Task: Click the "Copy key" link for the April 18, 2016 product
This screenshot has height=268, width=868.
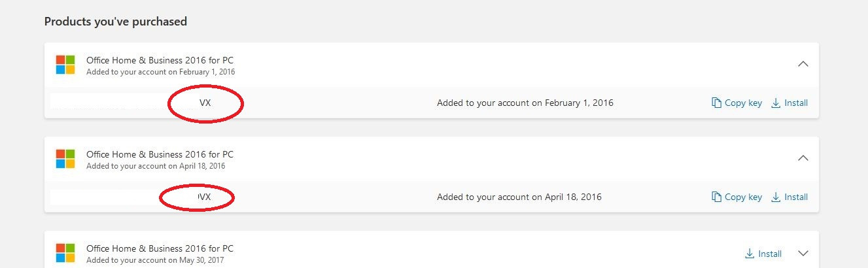Action: 743,197
